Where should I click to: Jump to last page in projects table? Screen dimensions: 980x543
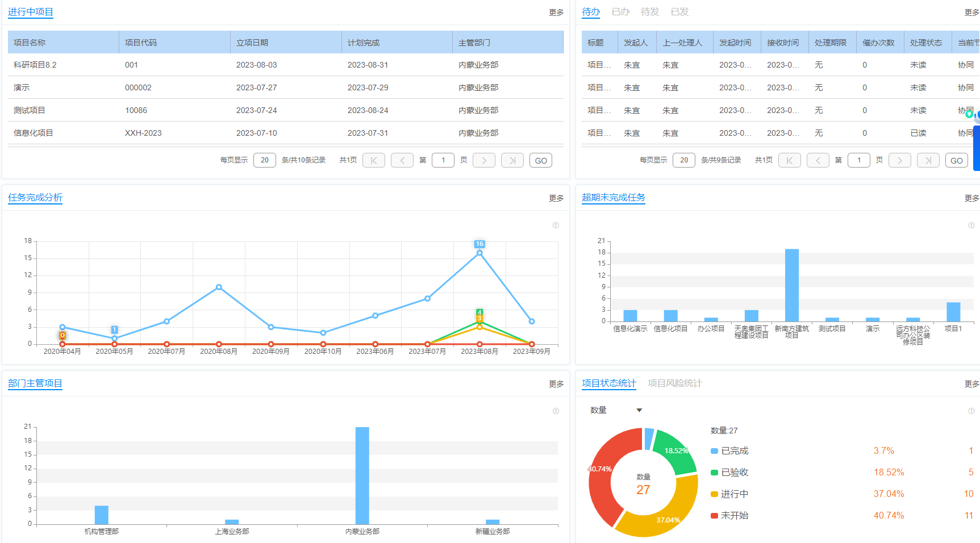point(512,161)
